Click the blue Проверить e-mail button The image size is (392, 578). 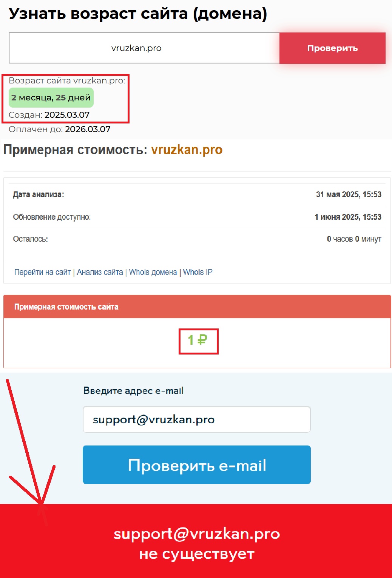click(197, 465)
